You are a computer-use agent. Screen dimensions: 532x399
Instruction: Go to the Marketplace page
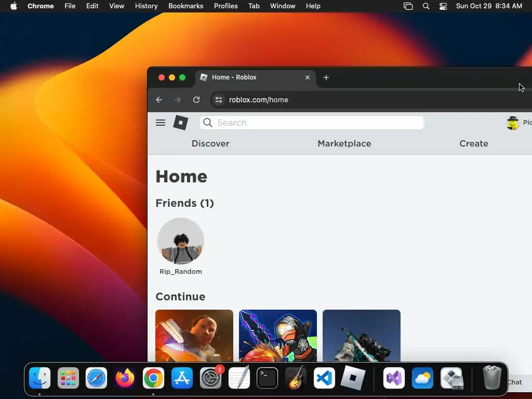(x=344, y=143)
